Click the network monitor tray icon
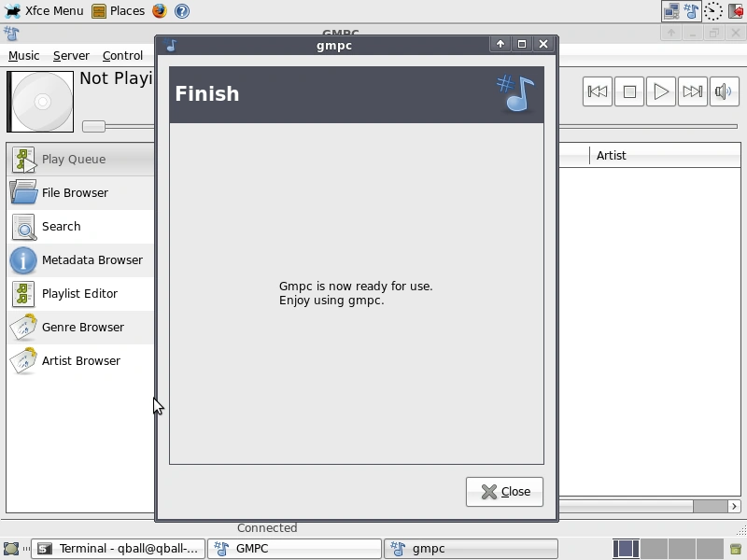Image resolution: width=747 pixels, height=560 pixels. 671,11
